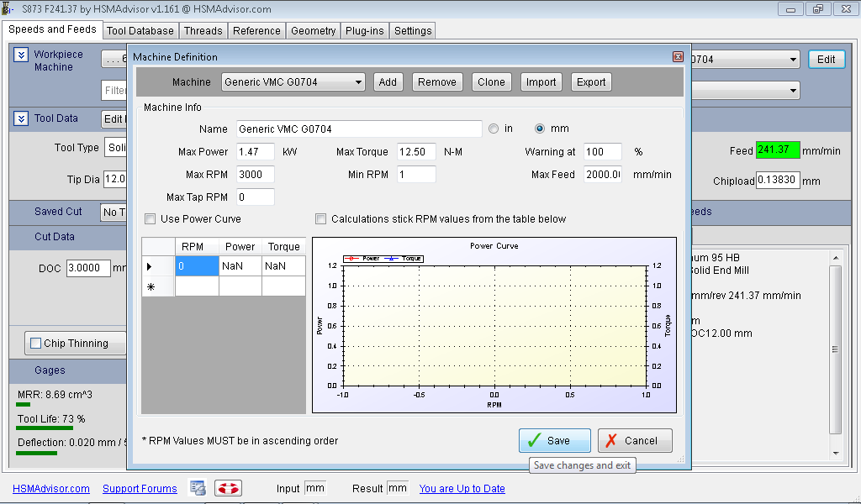Open the Support Forums link
Viewport: 861px width, 504px height.
click(140, 489)
